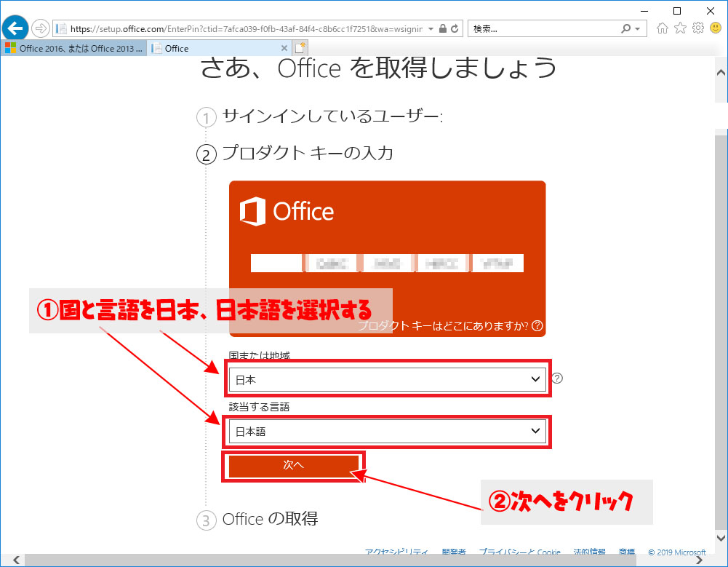Maximize the browser window
The height and width of the screenshot is (567, 728).
tap(677, 11)
